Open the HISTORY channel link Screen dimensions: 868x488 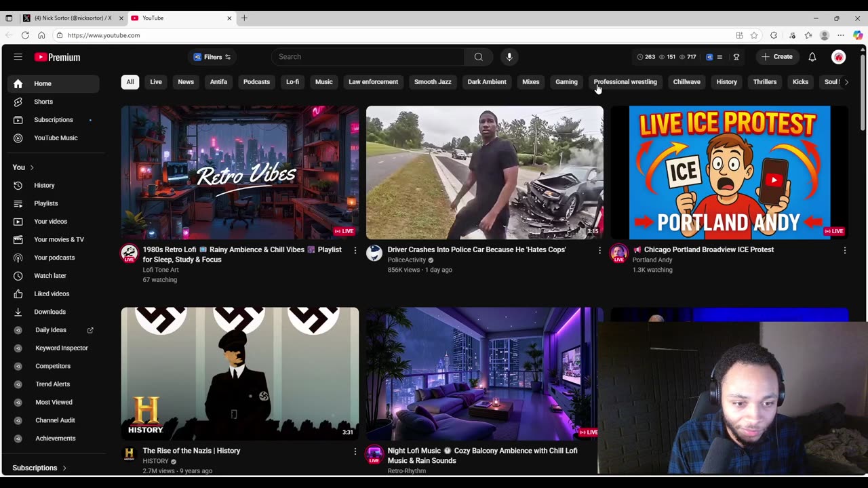[155, 461]
